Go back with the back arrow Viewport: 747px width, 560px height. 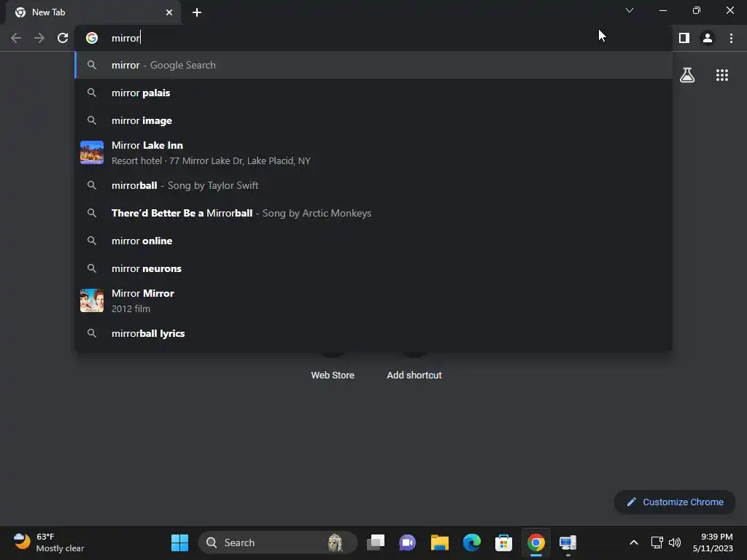click(x=16, y=38)
